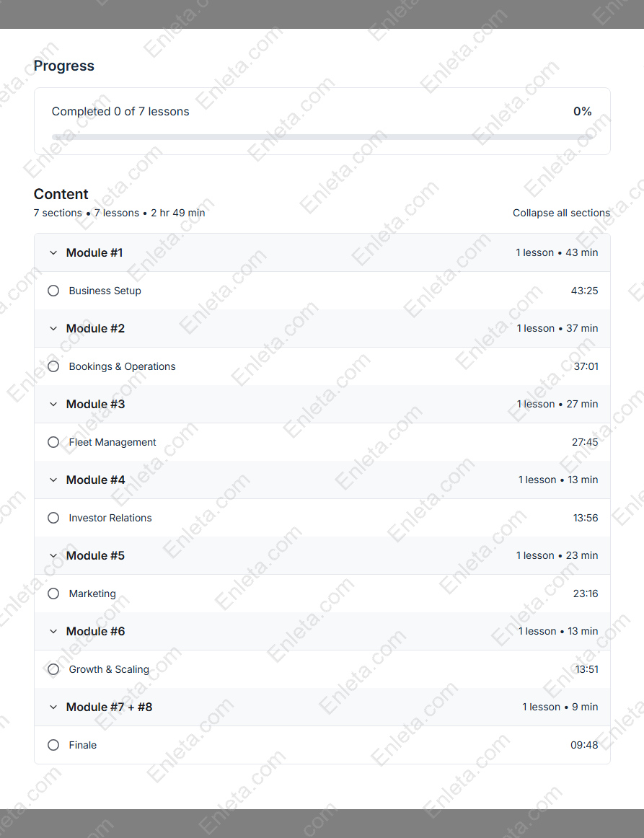Image resolution: width=644 pixels, height=838 pixels.
Task: Toggle the Growth & Scaling completion circle
Action: (x=53, y=669)
